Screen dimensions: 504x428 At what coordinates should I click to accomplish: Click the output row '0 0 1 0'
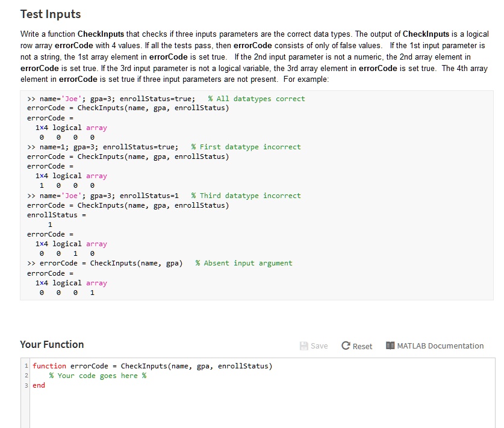tap(67, 253)
